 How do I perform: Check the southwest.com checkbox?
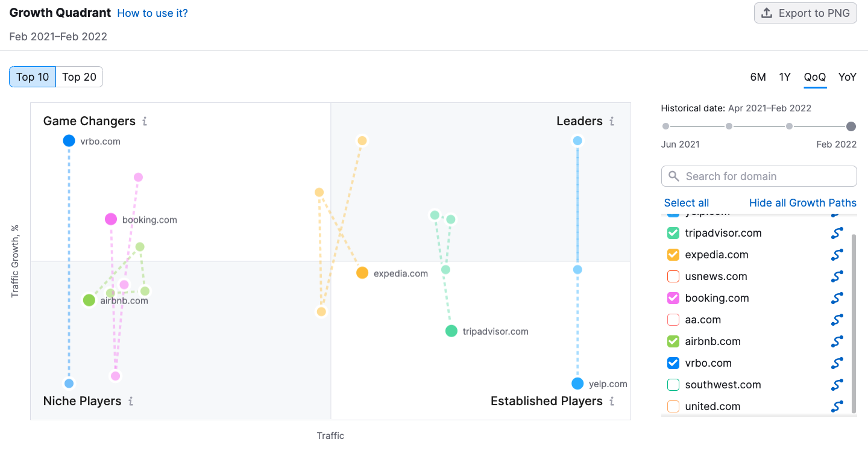pyautogui.click(x=673, y=385)
